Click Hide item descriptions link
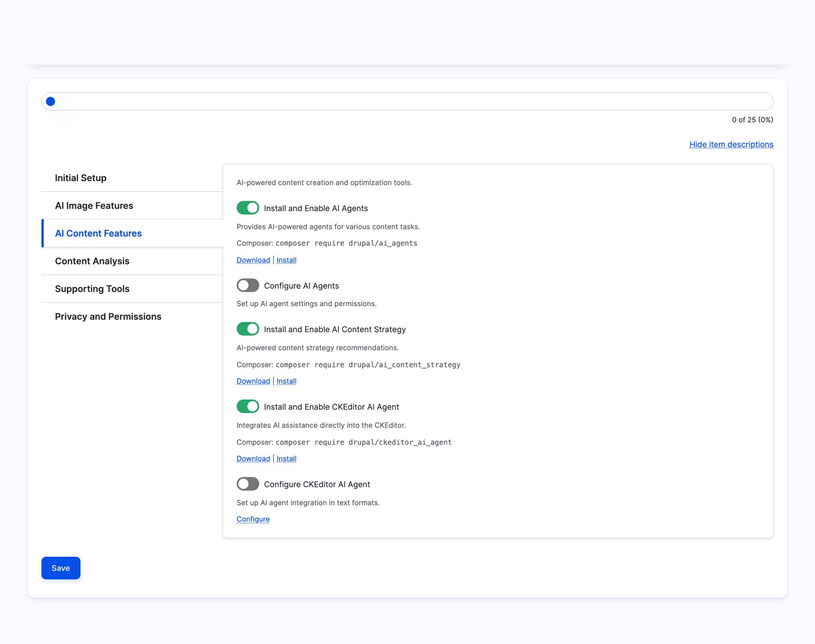 pos(731,144)
